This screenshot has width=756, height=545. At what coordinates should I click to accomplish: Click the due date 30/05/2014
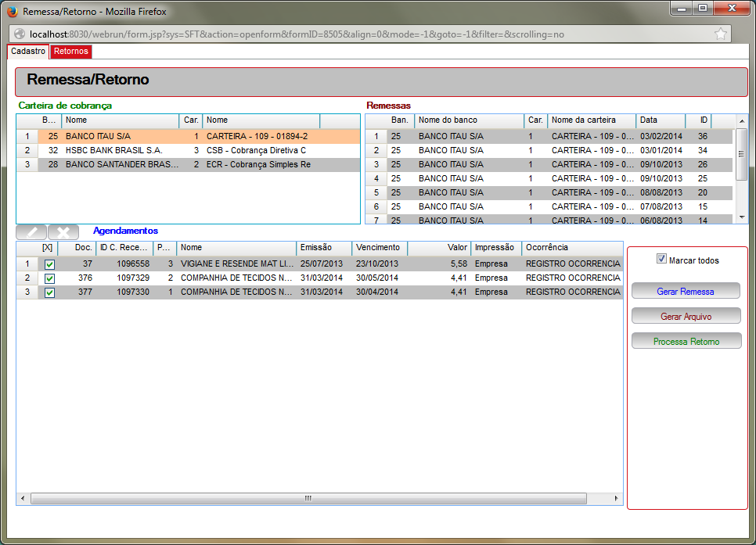click(377, 278)
